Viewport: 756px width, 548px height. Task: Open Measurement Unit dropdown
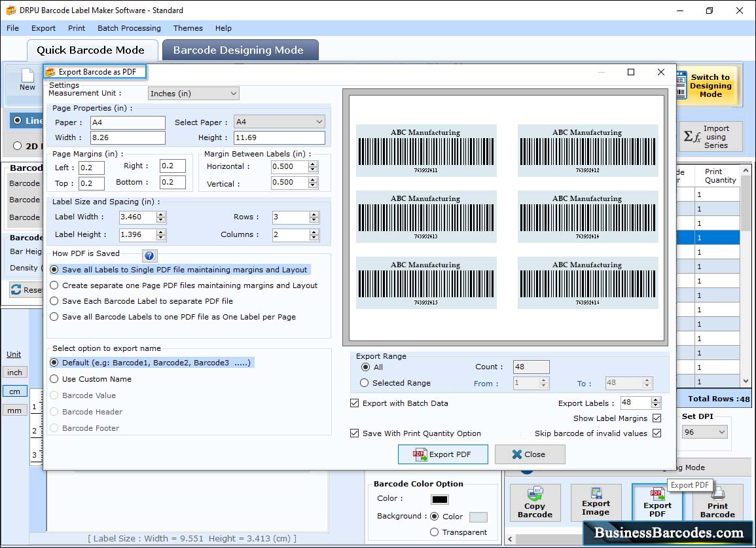pyautogui.click(x=193, y=94)
